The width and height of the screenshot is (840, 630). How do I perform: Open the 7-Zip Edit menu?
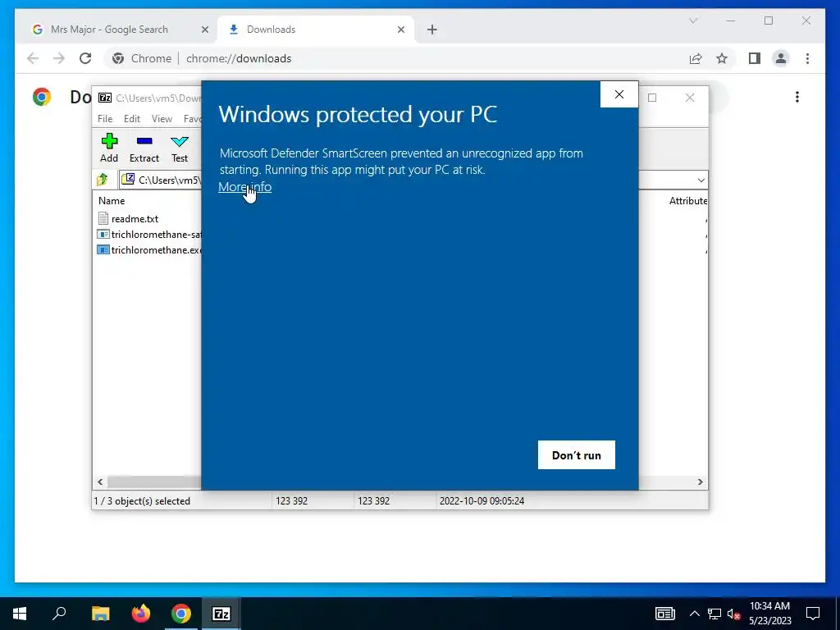pyautogui.click(x=132, y=119)
